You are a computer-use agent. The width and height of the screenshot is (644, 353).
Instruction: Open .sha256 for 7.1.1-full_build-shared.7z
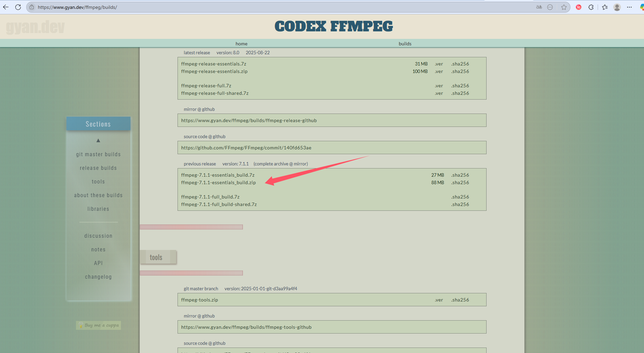click(460, 204)
